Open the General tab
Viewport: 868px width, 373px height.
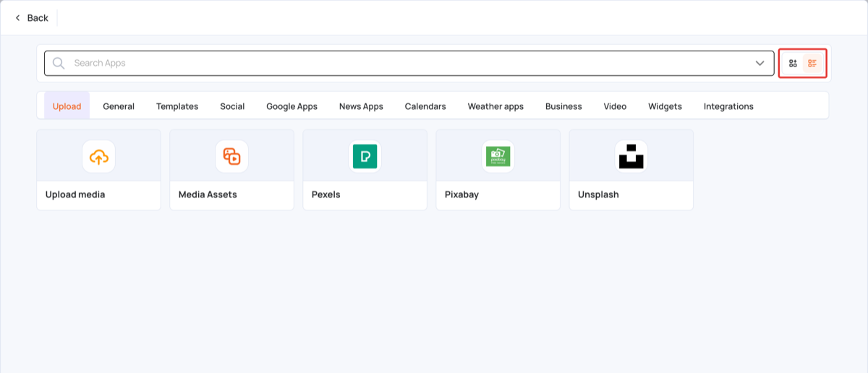pyautogui.click(x=119, y=106)
